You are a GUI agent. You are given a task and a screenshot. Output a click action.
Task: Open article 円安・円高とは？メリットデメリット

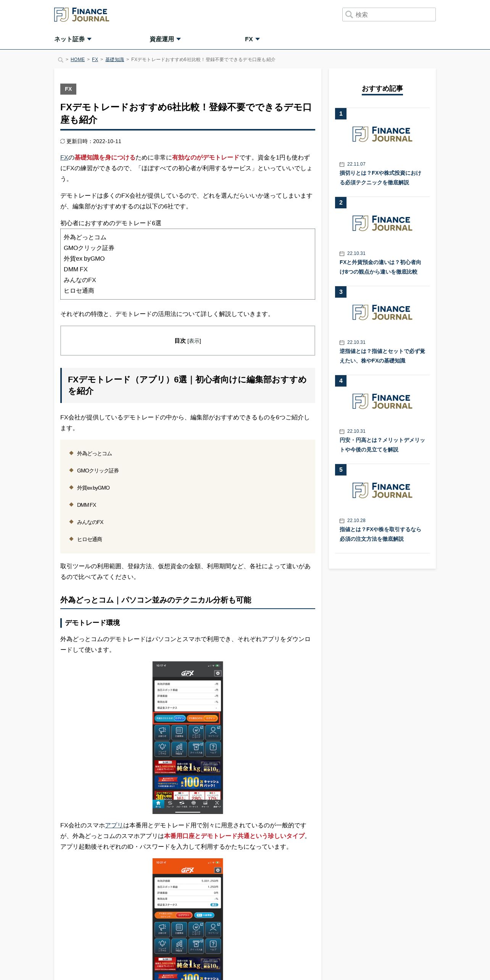[382, 445]
